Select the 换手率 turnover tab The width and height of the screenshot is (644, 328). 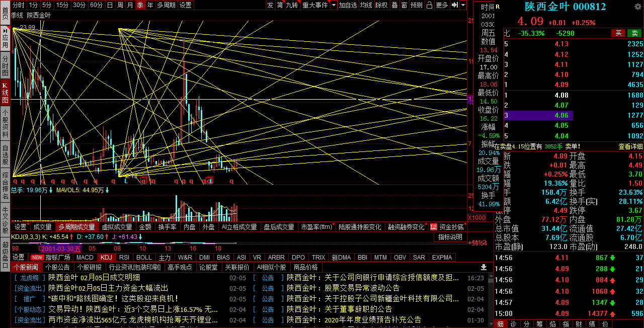pos(167,227)
